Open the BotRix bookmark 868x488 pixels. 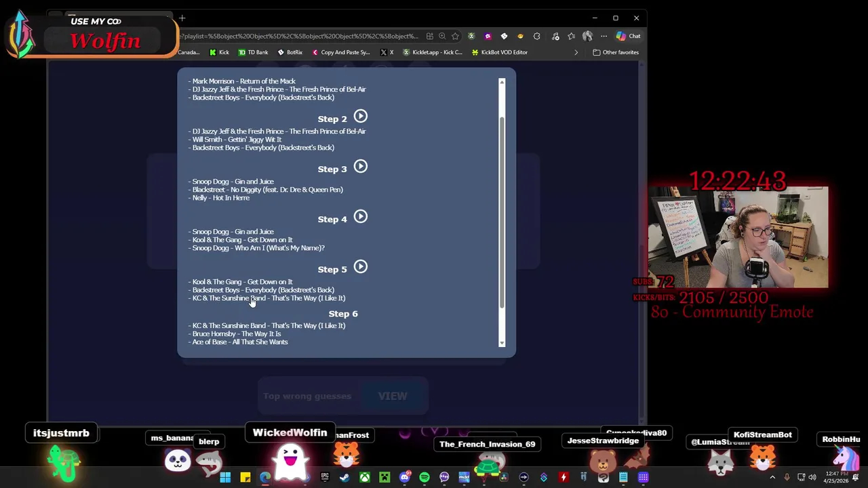[x=290, y=52]
